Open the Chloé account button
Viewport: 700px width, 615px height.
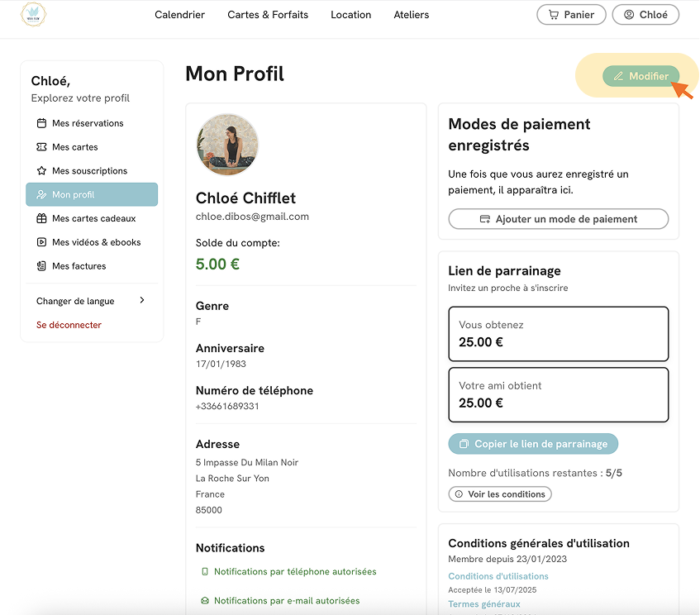point(645,15)
